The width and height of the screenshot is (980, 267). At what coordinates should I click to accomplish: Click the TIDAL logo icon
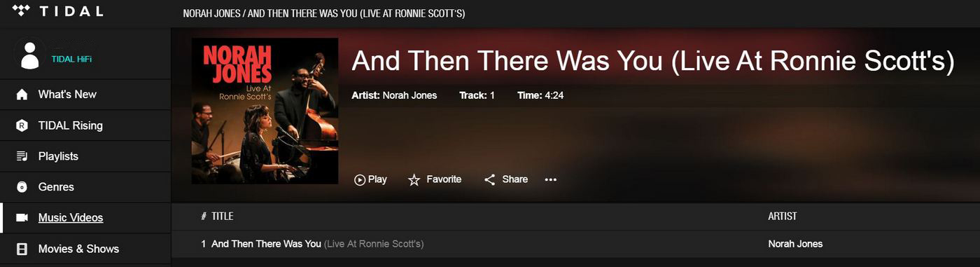pos(20,10)
